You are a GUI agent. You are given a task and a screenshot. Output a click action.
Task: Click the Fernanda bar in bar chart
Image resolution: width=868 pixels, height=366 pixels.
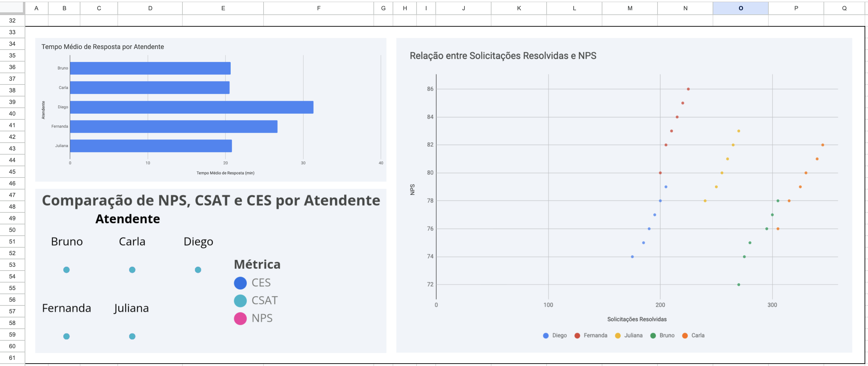[174, 127]
